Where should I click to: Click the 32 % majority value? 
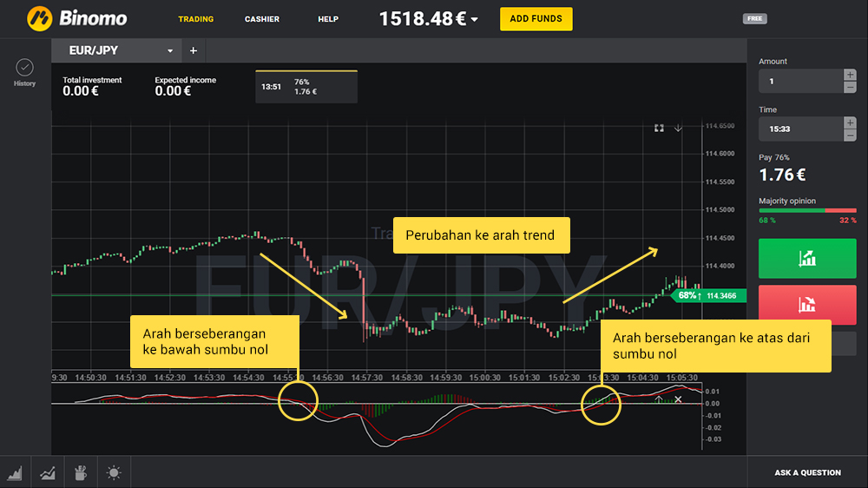(x=847, y=221)
